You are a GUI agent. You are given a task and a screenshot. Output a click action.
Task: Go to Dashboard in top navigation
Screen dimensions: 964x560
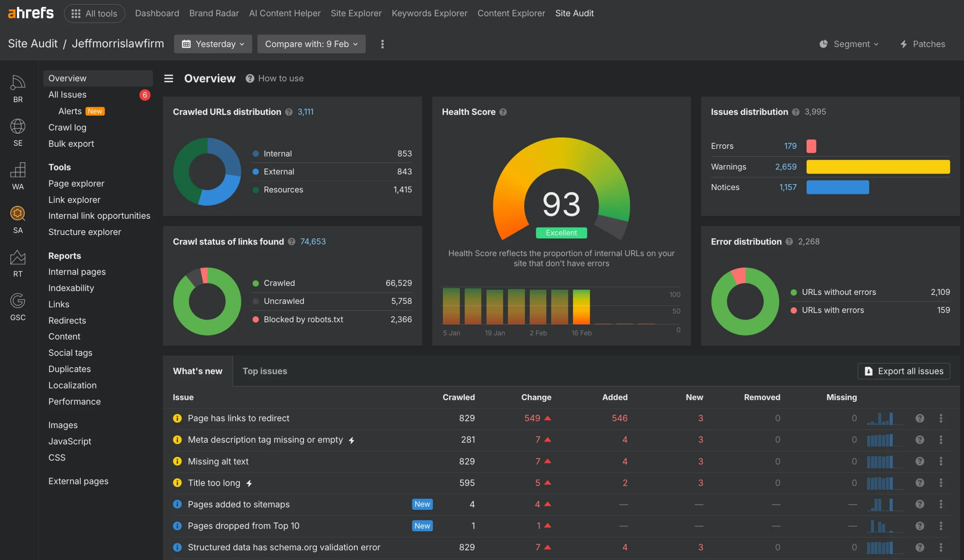point(157,14)
